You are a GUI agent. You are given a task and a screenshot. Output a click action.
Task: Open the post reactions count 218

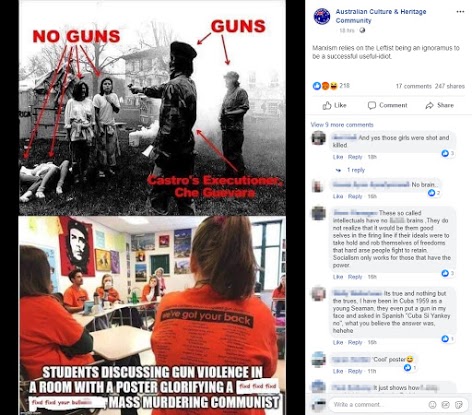point(331,86)
